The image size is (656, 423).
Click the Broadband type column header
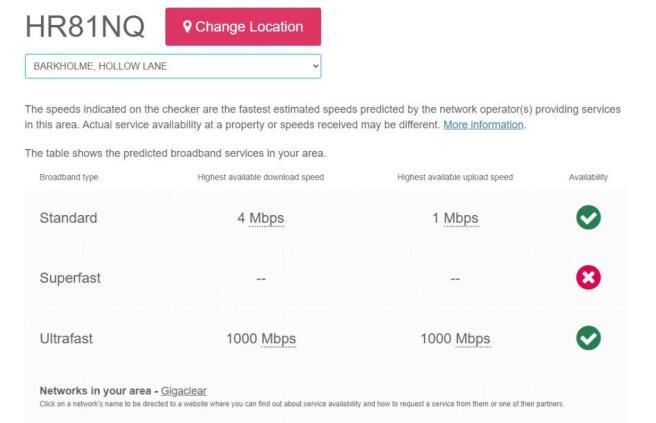tap(69, 177)
